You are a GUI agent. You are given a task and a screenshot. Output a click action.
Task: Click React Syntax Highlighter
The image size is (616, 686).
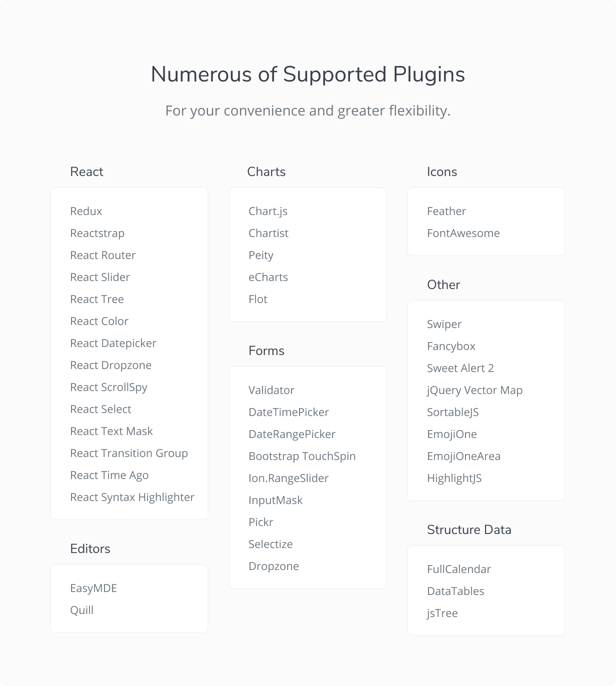[x=132, y=497]
